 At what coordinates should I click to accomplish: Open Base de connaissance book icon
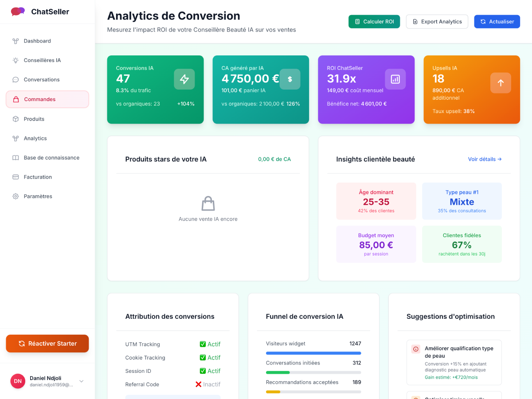click(15, 157)
